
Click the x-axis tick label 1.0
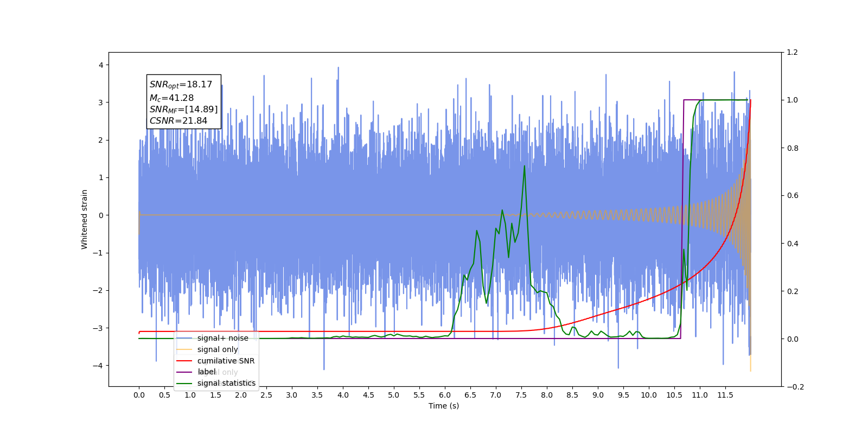190,395
